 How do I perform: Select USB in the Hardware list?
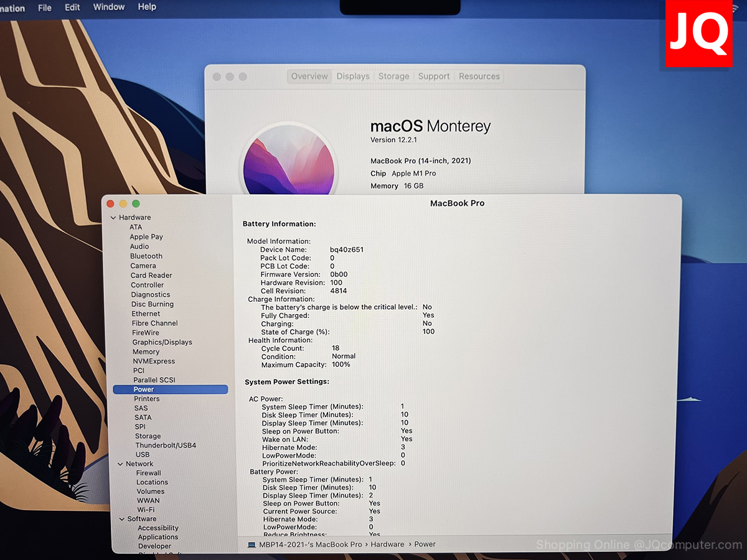click(x=143, y=455)
